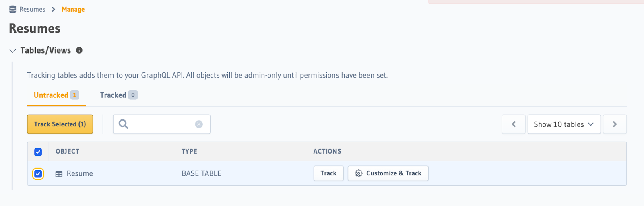Viewport: 644px width, 206px height.
Task: Open the Resumes breadcrumb link
Action: (32, 9)
